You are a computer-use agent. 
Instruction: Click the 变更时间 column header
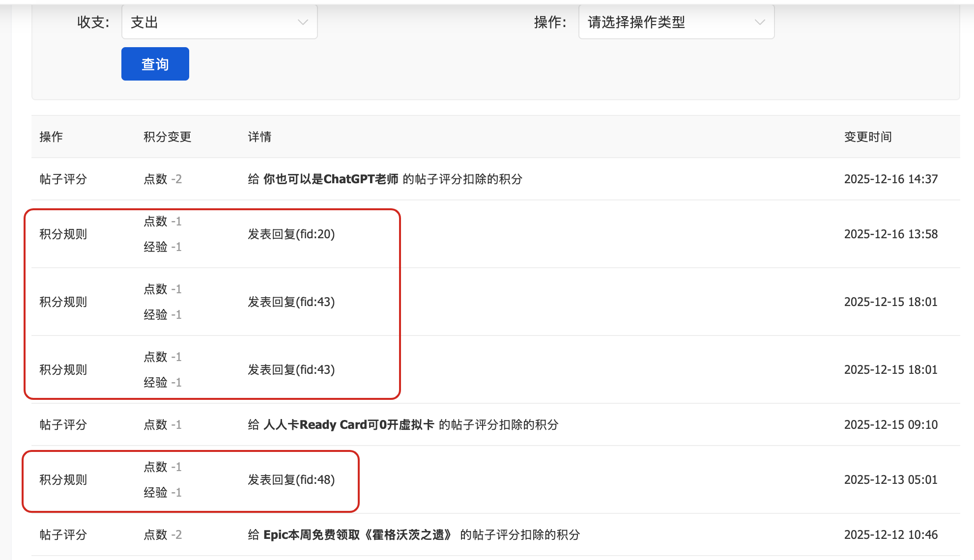click(868, 137)
